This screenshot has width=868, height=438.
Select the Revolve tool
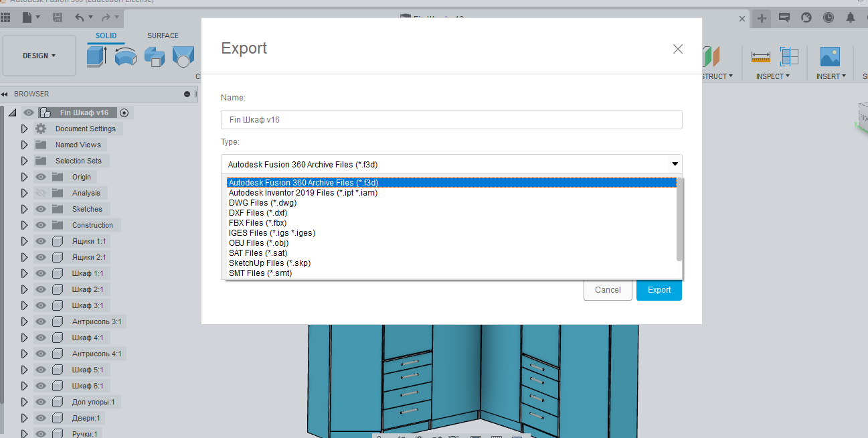(126, 56)
